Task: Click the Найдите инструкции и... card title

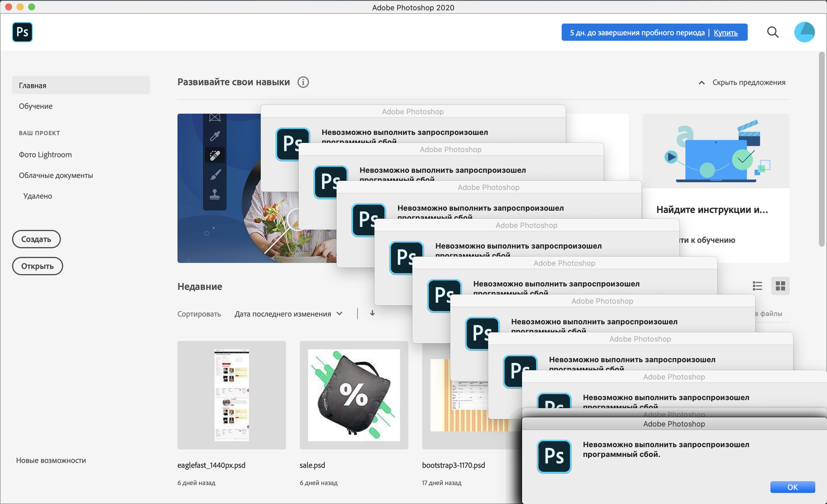Action: (x=712, y=210)
